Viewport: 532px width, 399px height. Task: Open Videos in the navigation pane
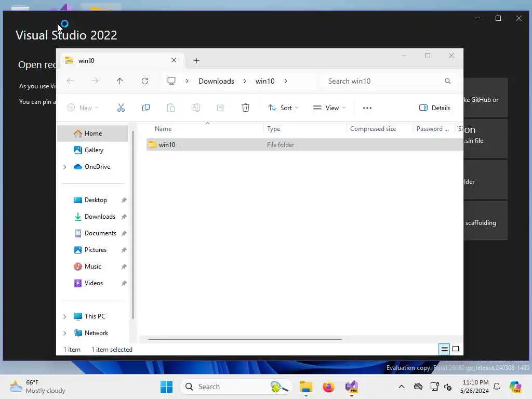92,283
